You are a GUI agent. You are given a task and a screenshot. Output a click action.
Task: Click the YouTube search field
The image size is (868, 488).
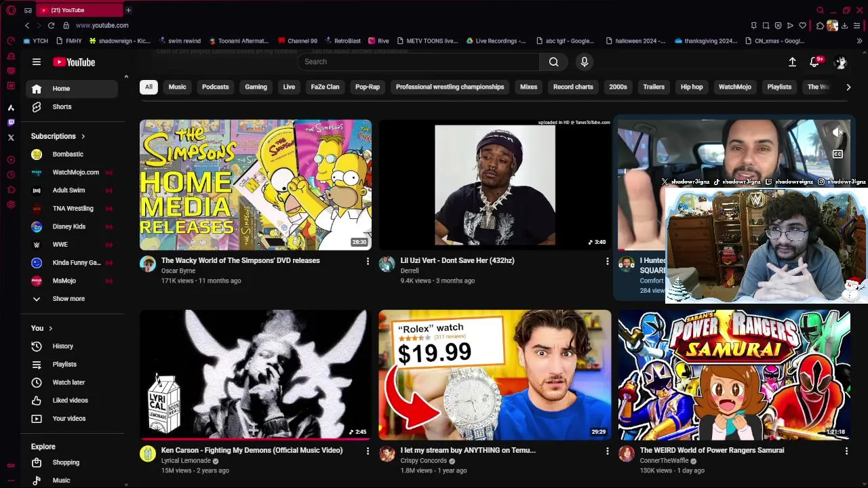[418, 62]
